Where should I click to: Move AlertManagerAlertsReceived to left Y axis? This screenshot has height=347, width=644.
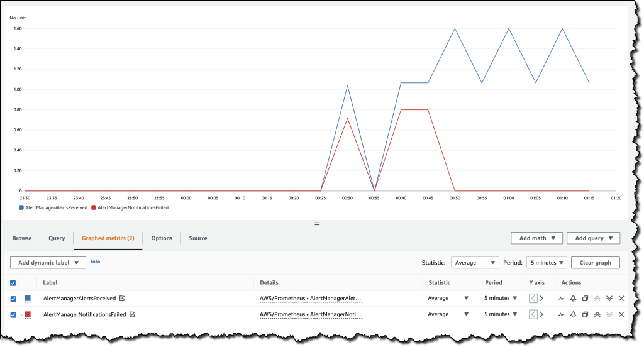click(x=533, y=299)
